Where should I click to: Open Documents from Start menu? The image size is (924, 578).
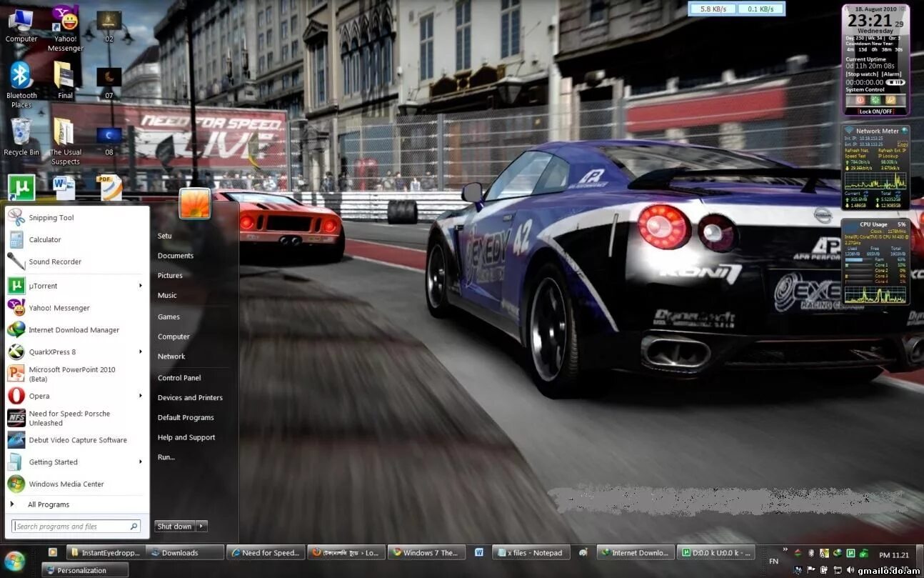click(x=176, y=256)
